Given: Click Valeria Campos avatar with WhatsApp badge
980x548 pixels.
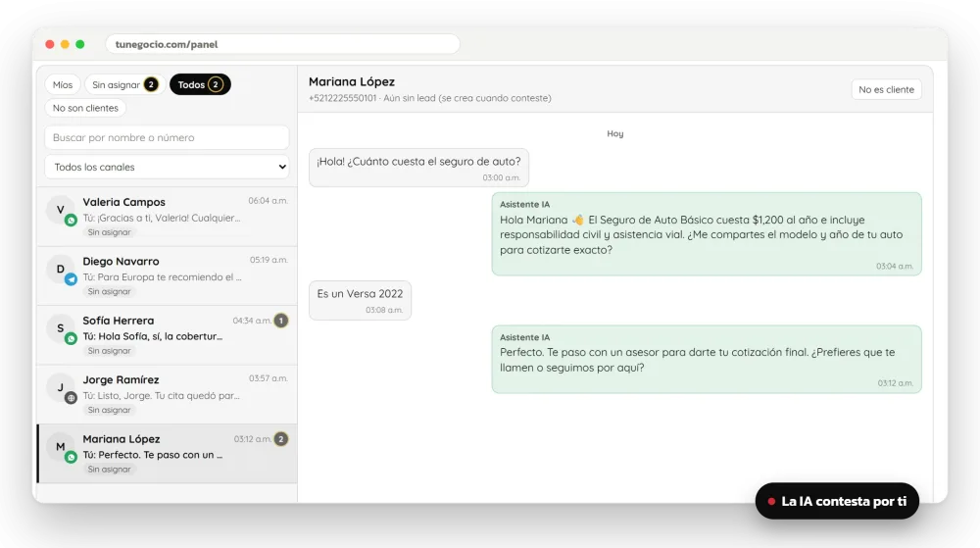Looking at the screenshot, I should click(61, 210).
